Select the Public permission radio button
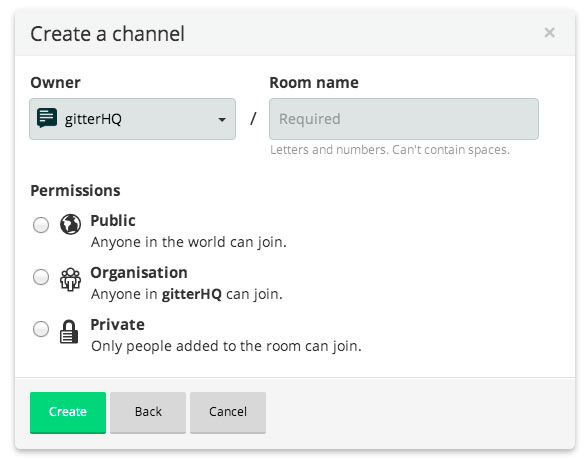The width and height of the screenshot is (587, 466). (x=41, y=225)
